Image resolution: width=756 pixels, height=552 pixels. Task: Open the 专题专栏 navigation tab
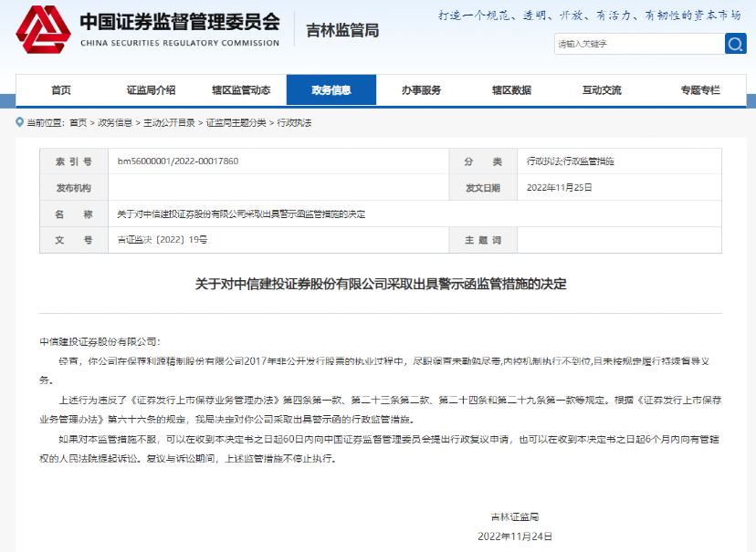[x=699, y=90]
